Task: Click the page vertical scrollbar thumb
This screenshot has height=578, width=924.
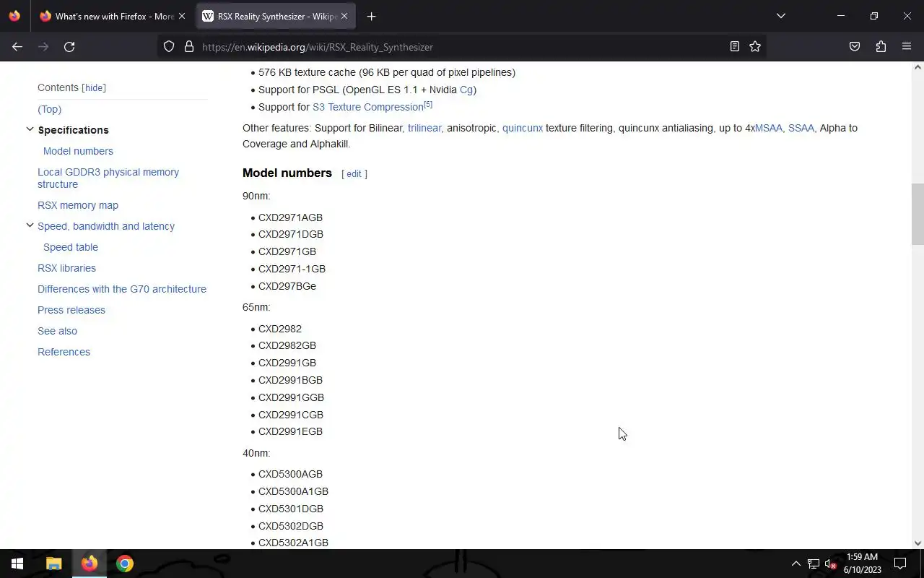Action: (x=918, y=215)
